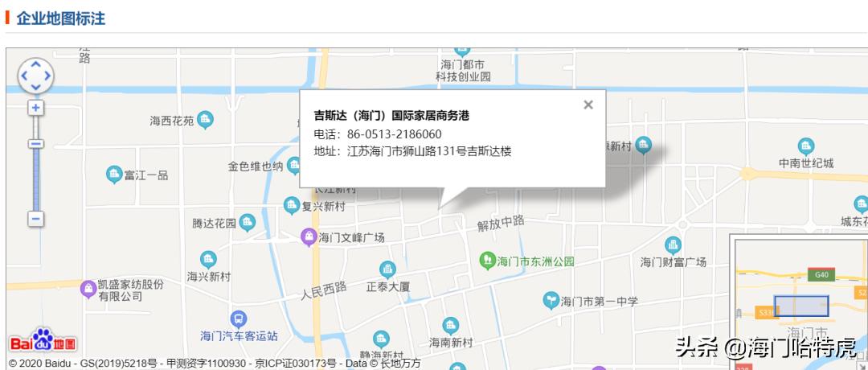Click the 人民西路 road label

coord(324,290)
